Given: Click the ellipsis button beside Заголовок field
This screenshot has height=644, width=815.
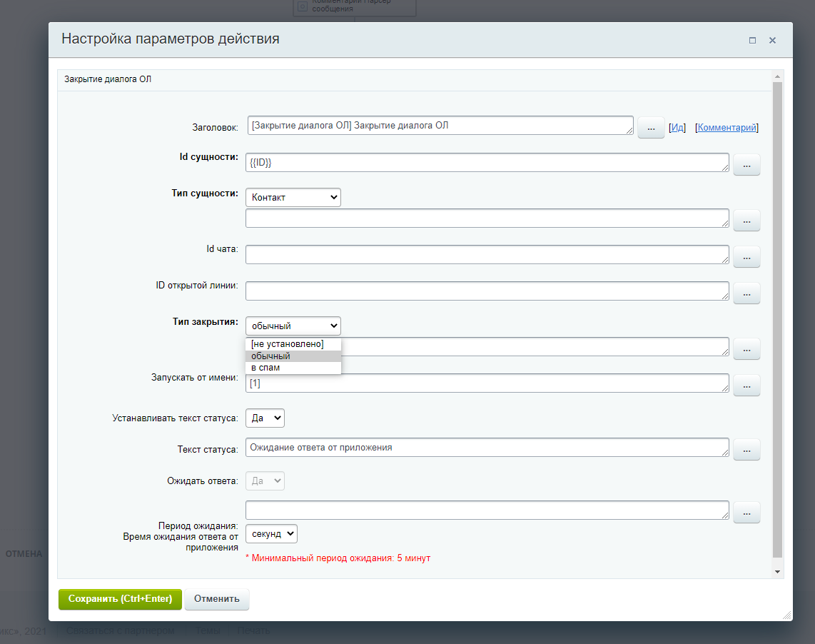Looking at the screenshot, I should 650,128.
